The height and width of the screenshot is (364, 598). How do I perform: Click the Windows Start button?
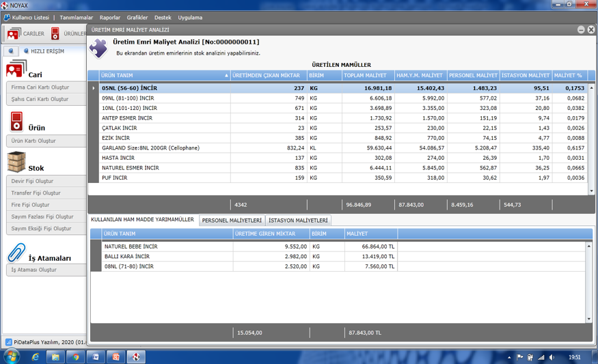click(12, 356)
